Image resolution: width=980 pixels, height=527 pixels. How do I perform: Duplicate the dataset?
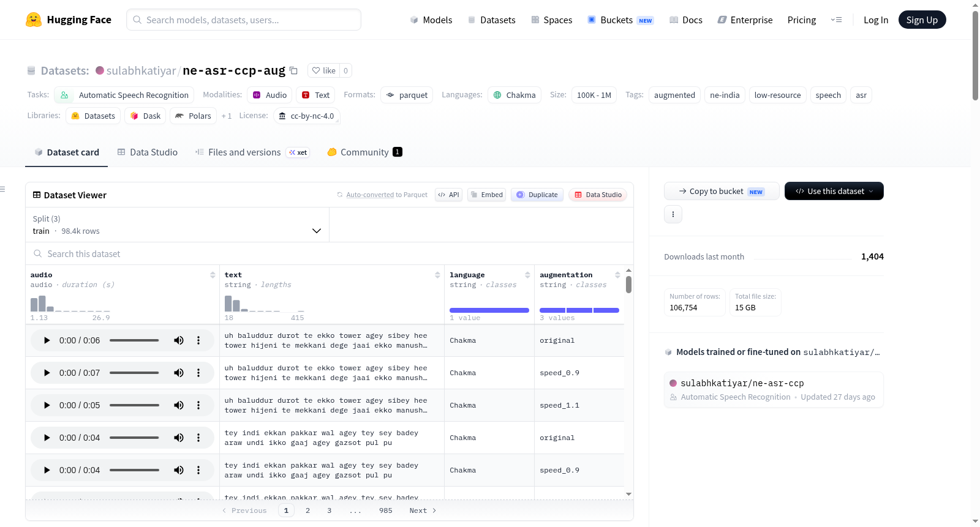point(537,195)
